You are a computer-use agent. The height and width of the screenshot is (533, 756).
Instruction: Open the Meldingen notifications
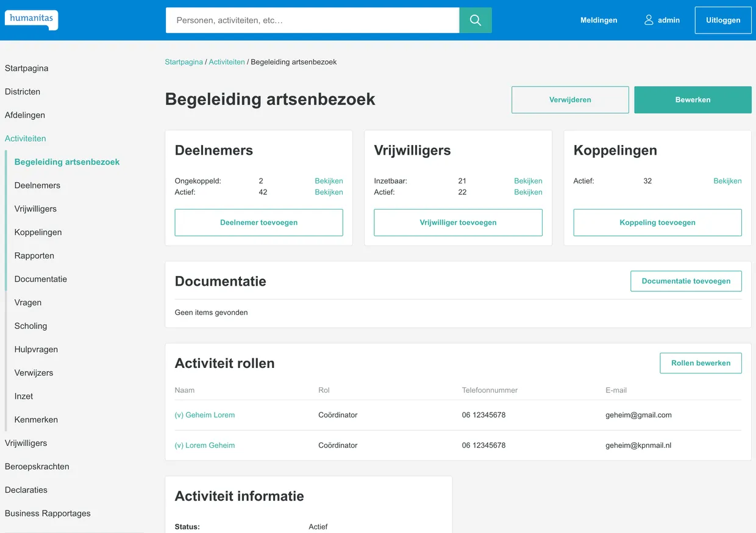coord(598,20)
